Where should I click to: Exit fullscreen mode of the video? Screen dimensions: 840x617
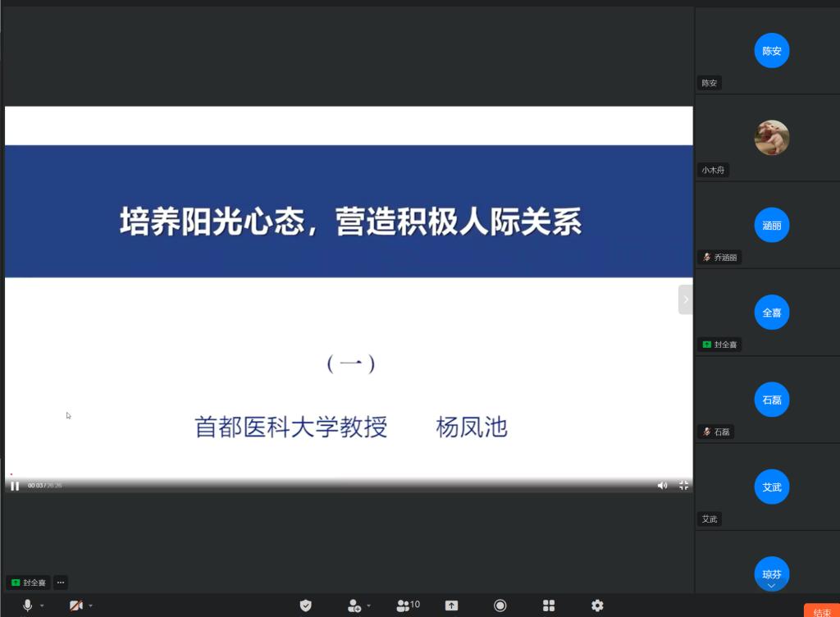[683, 486]
